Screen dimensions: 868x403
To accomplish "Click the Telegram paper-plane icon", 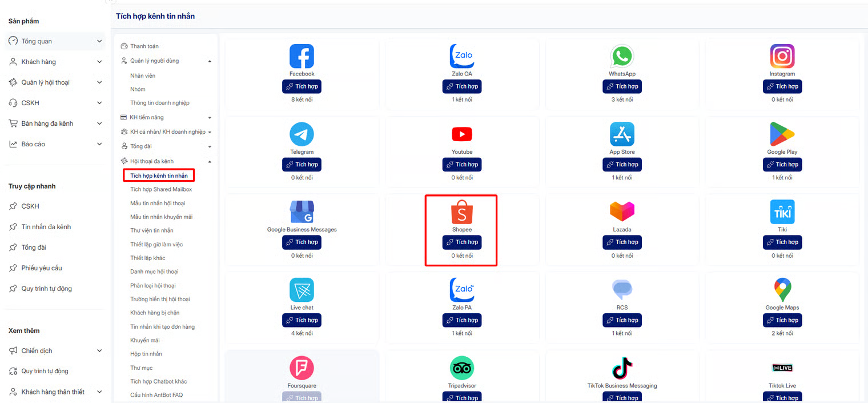I will [302, 134].
